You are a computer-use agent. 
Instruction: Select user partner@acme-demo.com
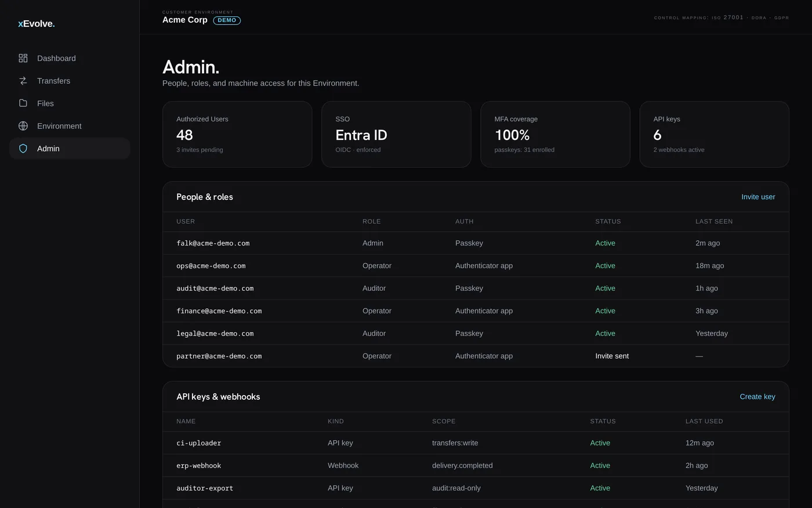click(x=219, y=356)
